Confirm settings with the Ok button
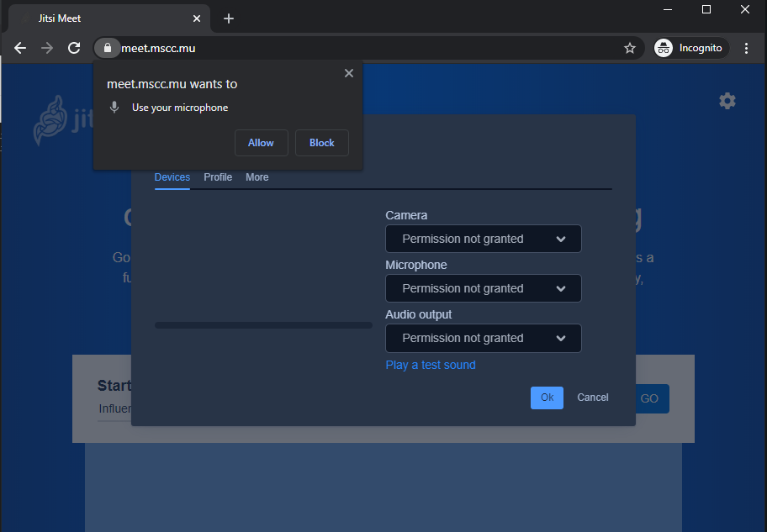 coord(547,398)
